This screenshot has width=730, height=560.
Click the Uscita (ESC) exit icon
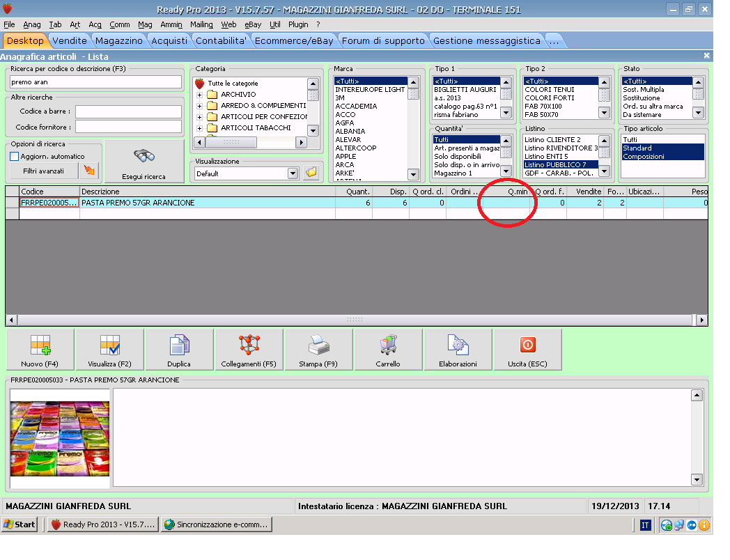pos(527,350)
